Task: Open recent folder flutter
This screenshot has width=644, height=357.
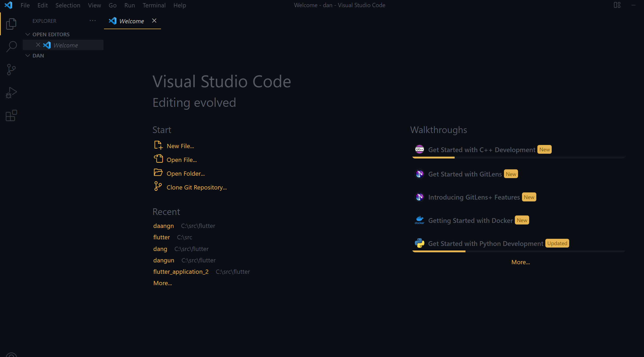Action: pyautogui.click(x=162, y=237)
